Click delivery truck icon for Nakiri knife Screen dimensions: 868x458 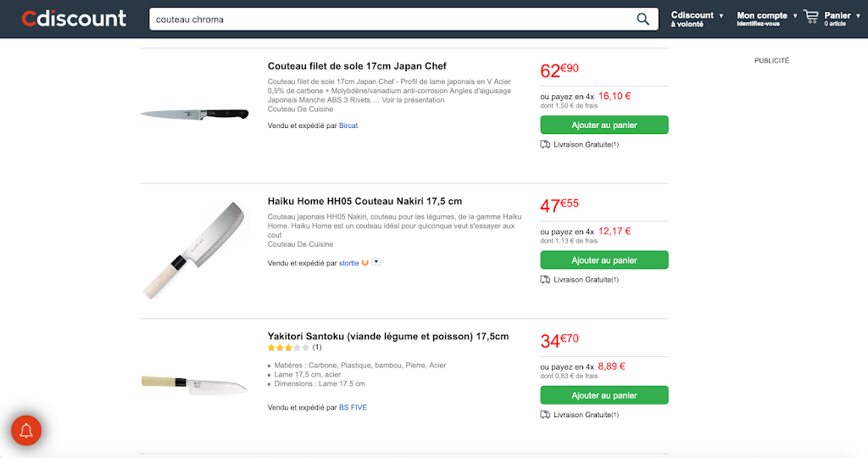[545, 279]
